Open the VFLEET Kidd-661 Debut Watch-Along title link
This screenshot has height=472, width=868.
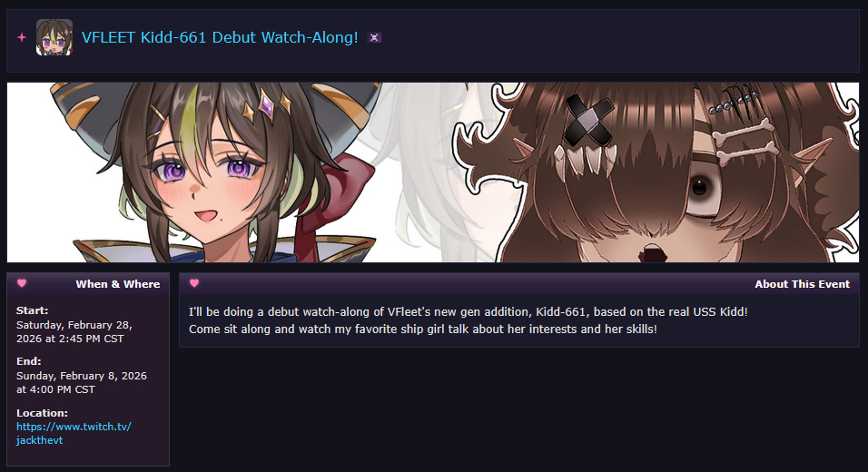(220, 37)
